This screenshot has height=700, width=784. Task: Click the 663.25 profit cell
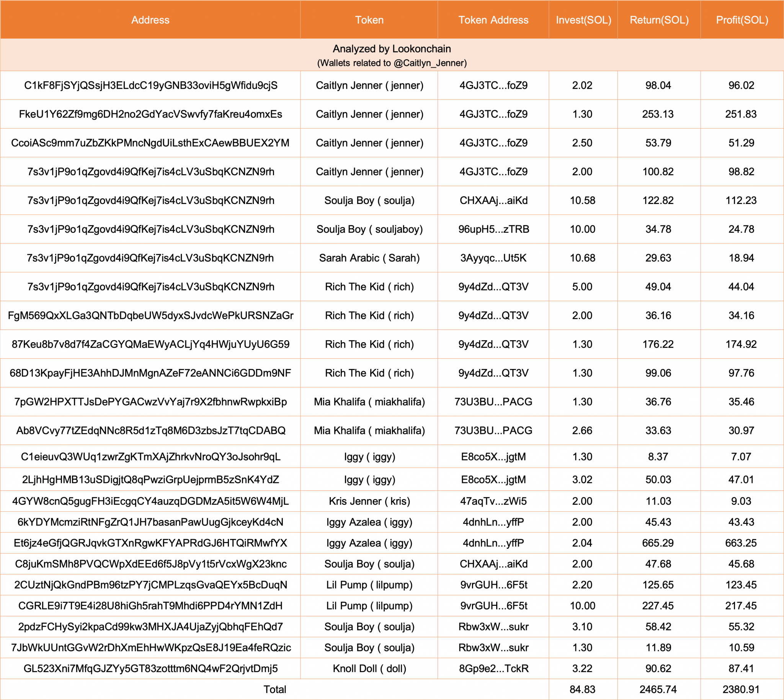[741, 543]
